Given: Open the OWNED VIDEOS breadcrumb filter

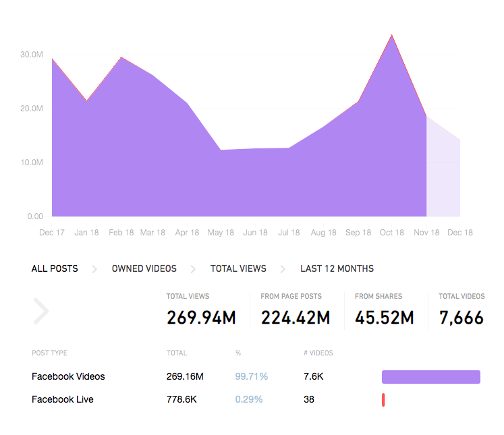Looking at the screenshot, I should tap(144, 268).
